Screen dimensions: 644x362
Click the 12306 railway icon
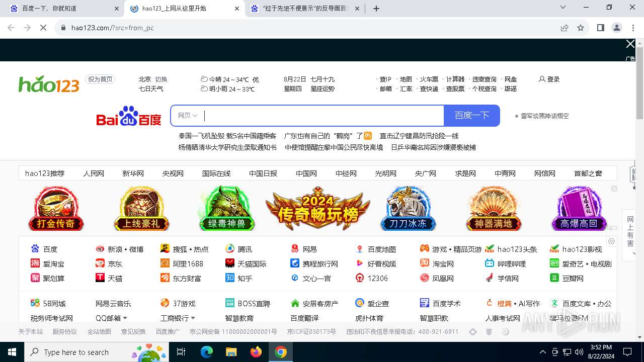(x=359, y=278)
